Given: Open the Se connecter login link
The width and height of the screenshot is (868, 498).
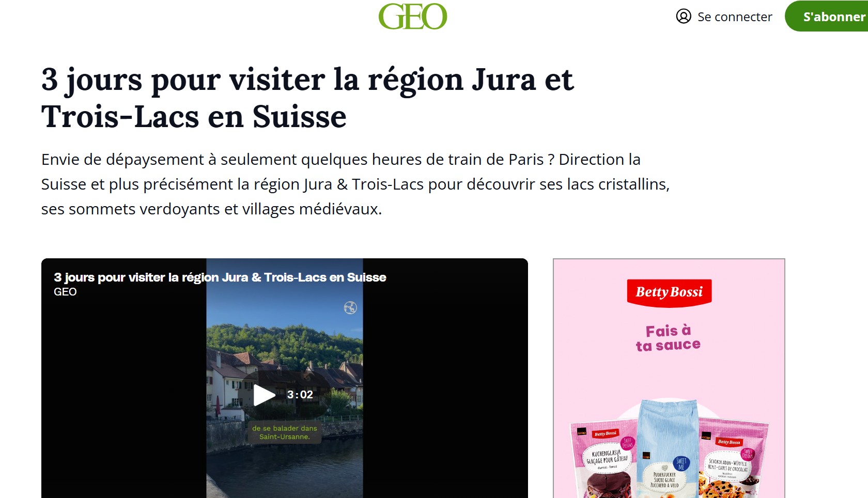Looking at the screenshot, I should point(735,17).
